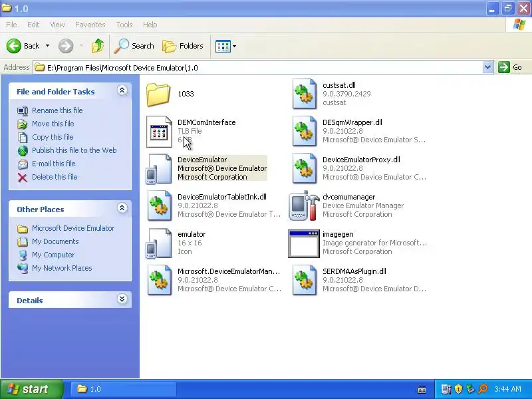Select the dvcemumanager file name text

(348, 197)
